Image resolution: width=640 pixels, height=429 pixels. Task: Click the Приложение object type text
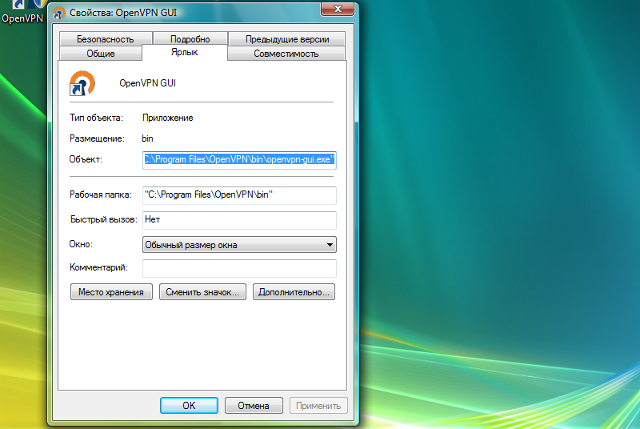coord(168,118)
